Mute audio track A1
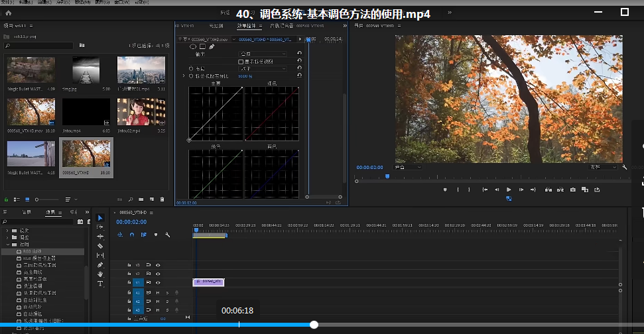 tap(158, 293)
